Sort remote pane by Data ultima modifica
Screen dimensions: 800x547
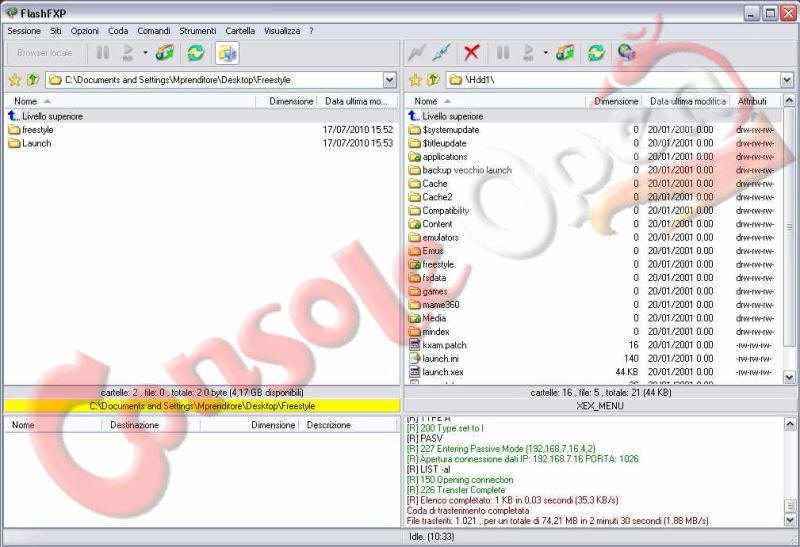tap(686, 101)
